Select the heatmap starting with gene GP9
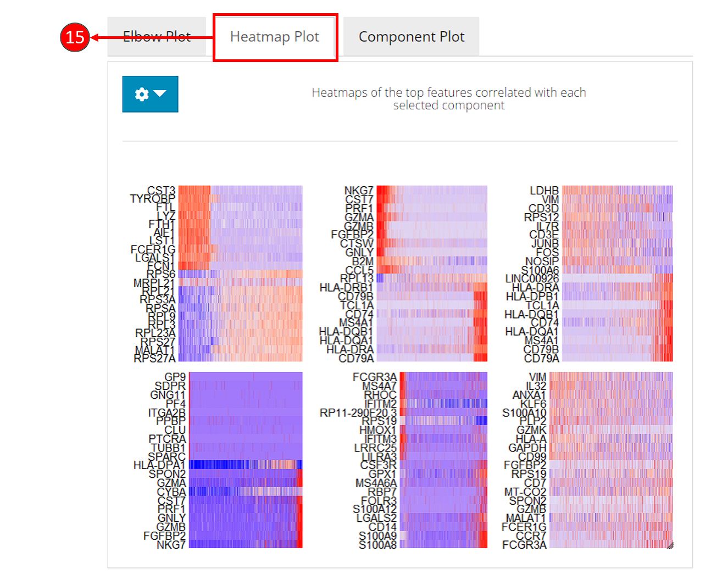 click(246, 460)
